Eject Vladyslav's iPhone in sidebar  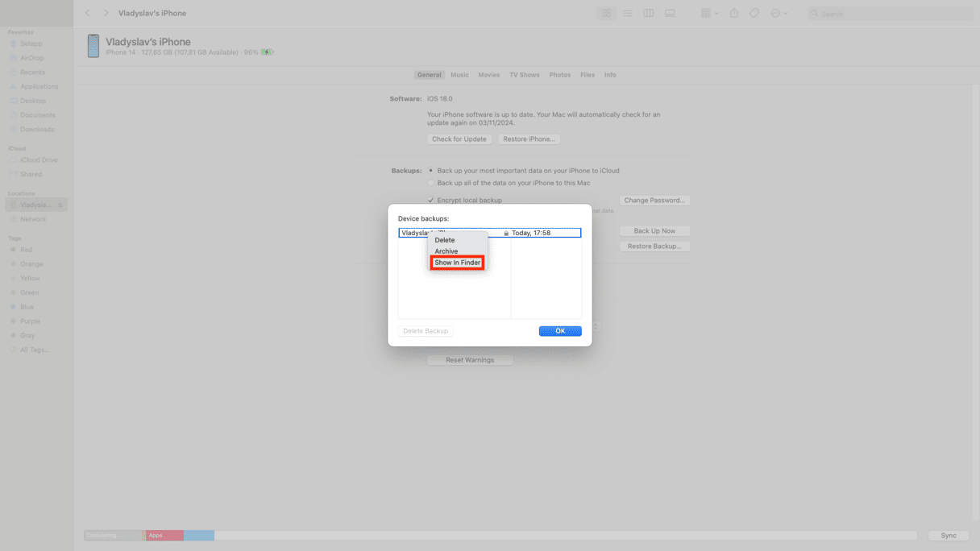coord(60,205)
